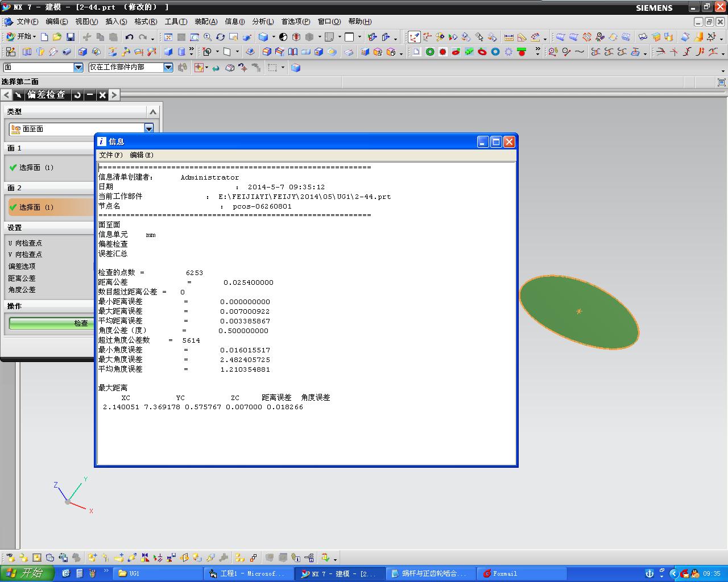The image size is (728, 582).
Task: Open the 开始 dropdown in the NX toolbar
Action: (21, 36)
